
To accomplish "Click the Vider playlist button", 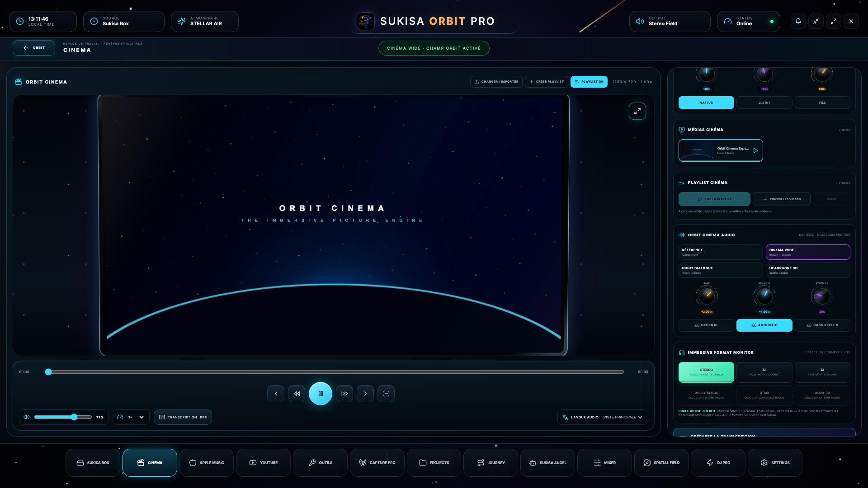I will click(x=831, y=199).
